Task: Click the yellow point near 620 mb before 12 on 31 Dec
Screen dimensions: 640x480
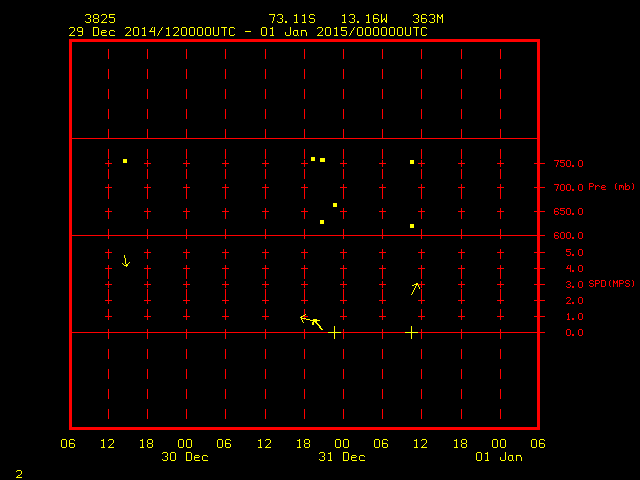Action: [412, 226]
